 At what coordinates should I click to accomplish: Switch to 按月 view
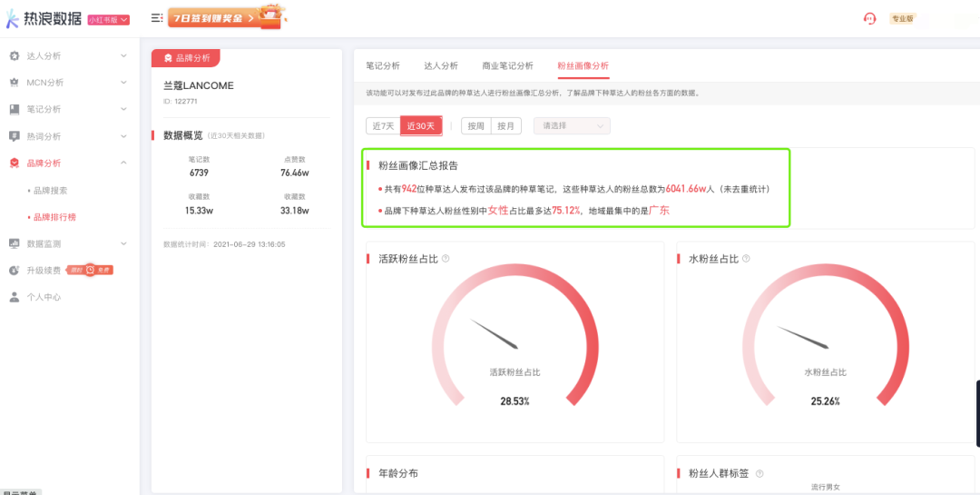pyautogui.click(x=506, y=125)
